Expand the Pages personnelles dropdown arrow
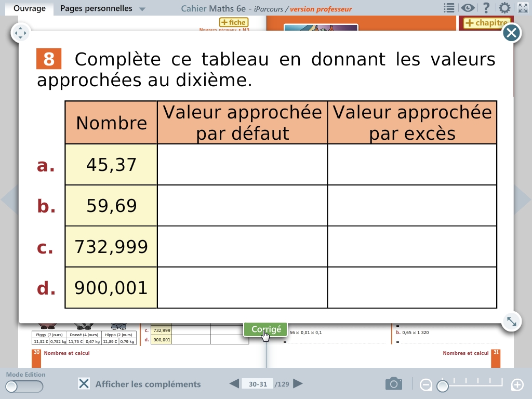 click(x=142, y=9)
